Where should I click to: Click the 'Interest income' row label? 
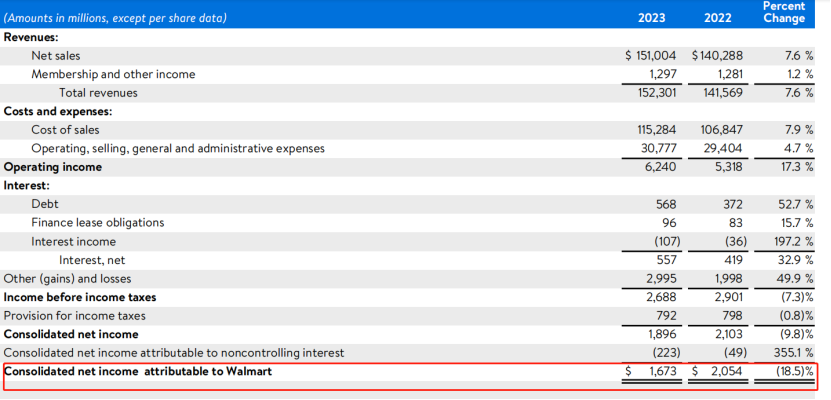73,242
